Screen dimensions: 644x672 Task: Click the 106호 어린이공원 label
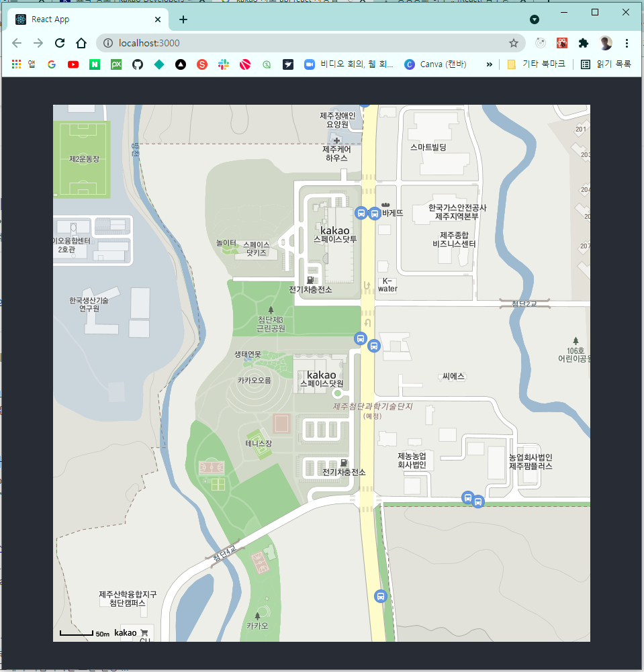click(574, 354)
